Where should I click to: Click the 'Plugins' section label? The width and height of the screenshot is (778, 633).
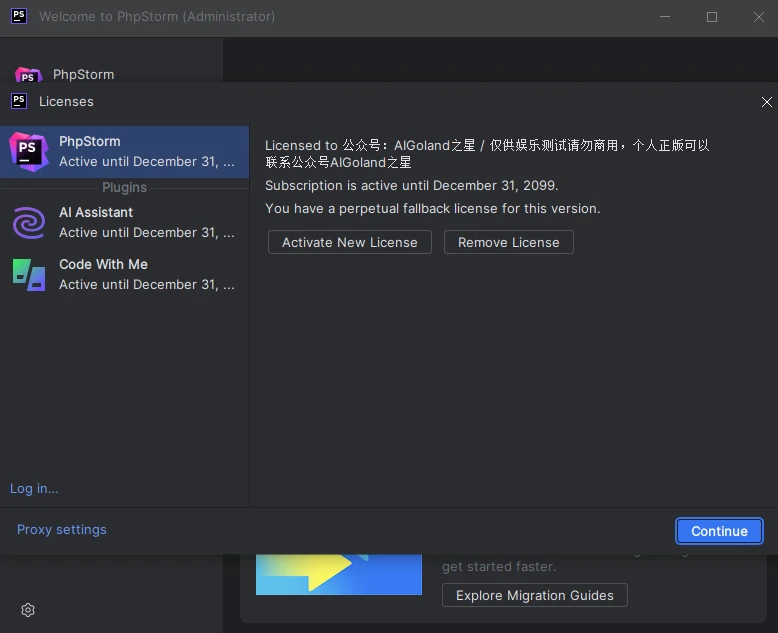tap(125, 188)
